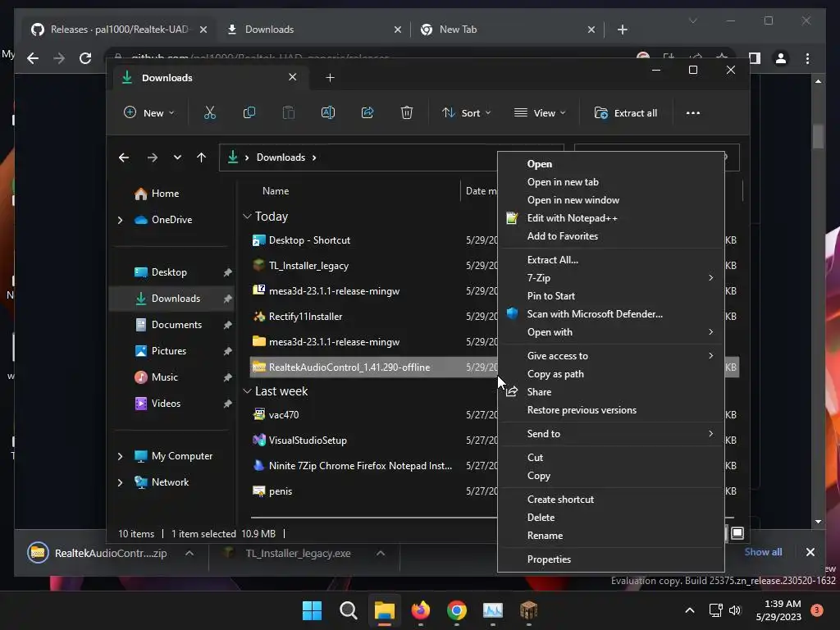Open the See more ellipsis menu
This screenshot has width=840, height=630.
692,113
